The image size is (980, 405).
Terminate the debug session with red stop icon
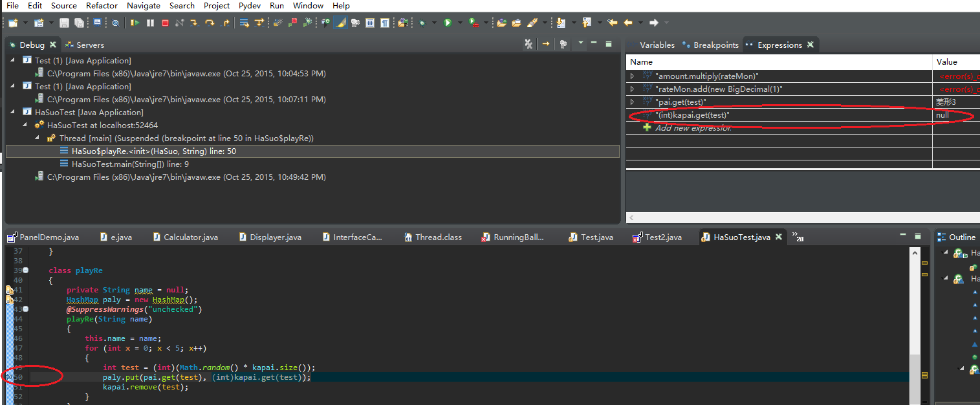[165, 23]
